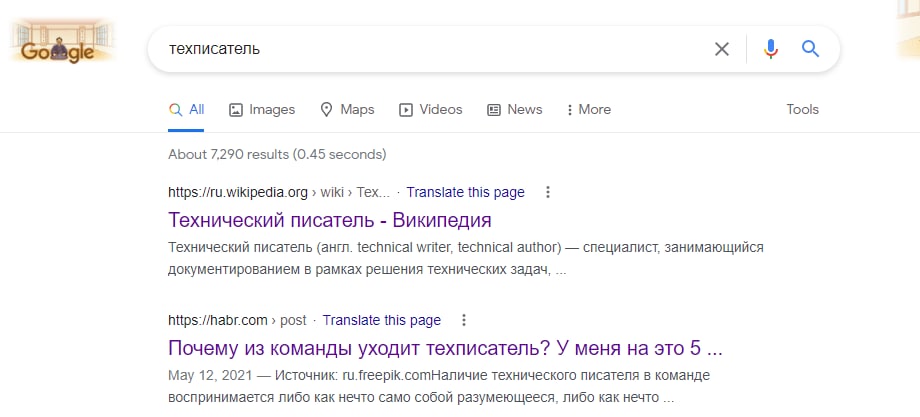Screen dimensions: 920x417
Task: Open the Videos results tab
Action: [430, 110]
